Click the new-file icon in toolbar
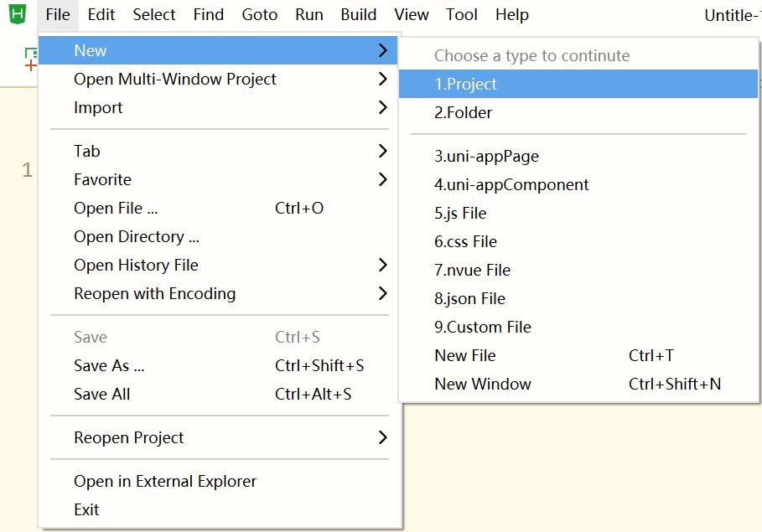Screen dimensions: 762x532 30,59
